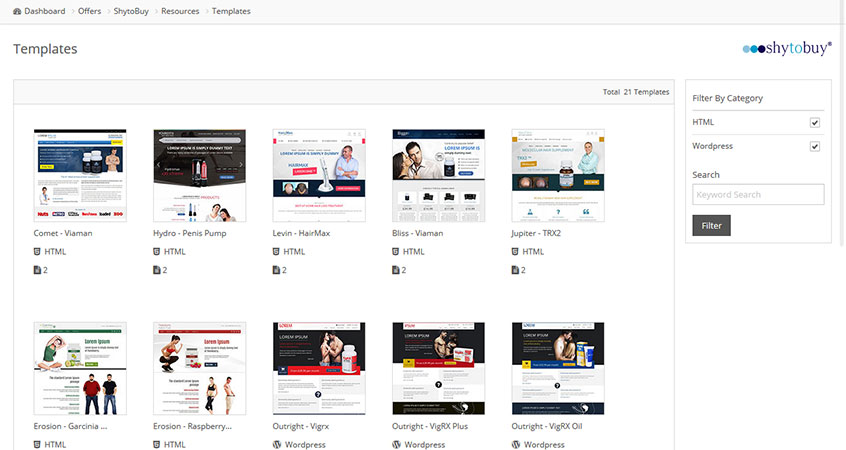The width and height of the screenshot is (846, 450).
Task: Open Outright - VigRX Oil template thumbnail
Action: [x=558, y=369]
